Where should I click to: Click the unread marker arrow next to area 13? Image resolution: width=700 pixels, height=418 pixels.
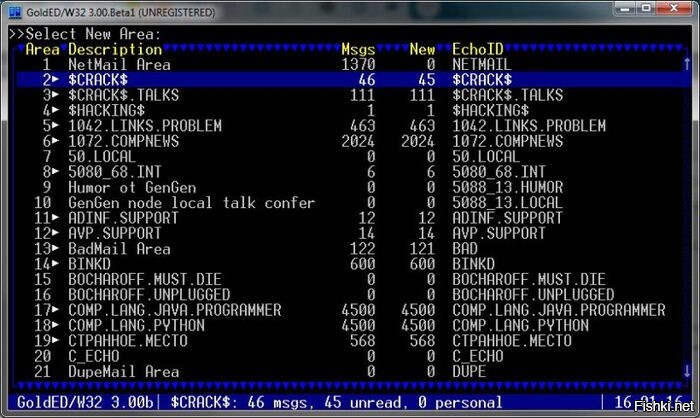56,248
